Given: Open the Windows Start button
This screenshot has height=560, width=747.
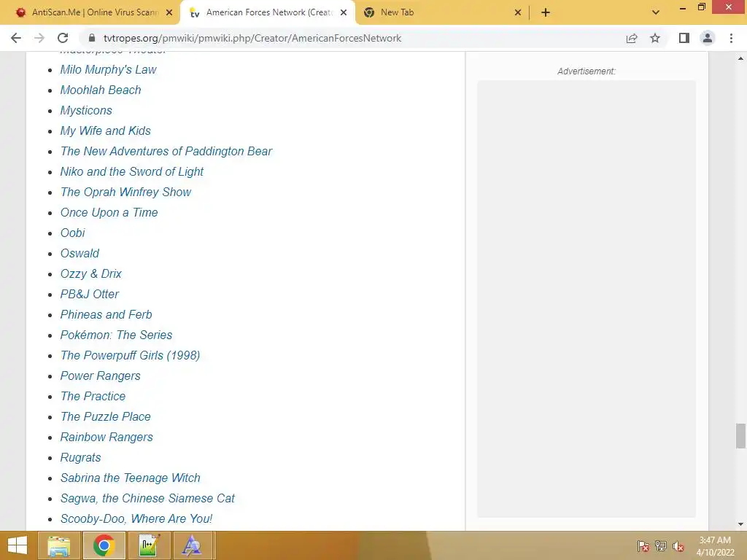Looking at the screenshot, I should (18, 545).
